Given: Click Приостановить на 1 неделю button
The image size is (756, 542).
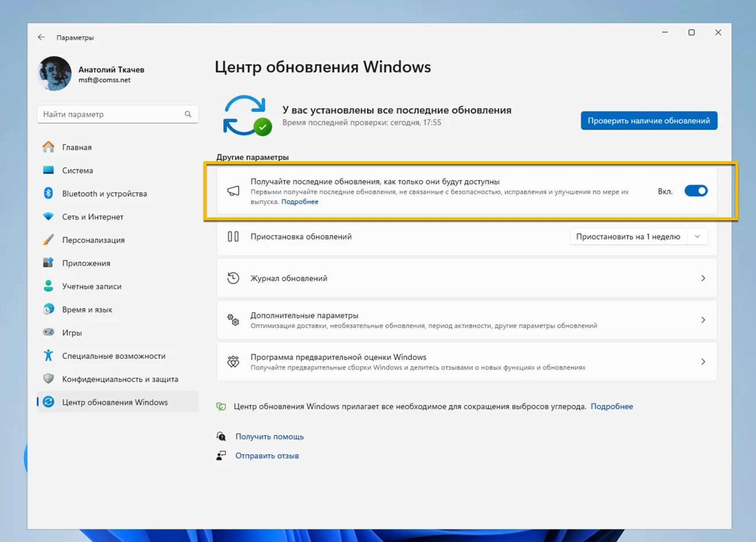Looking at the screenshot, I should click(x=628, y=236).
